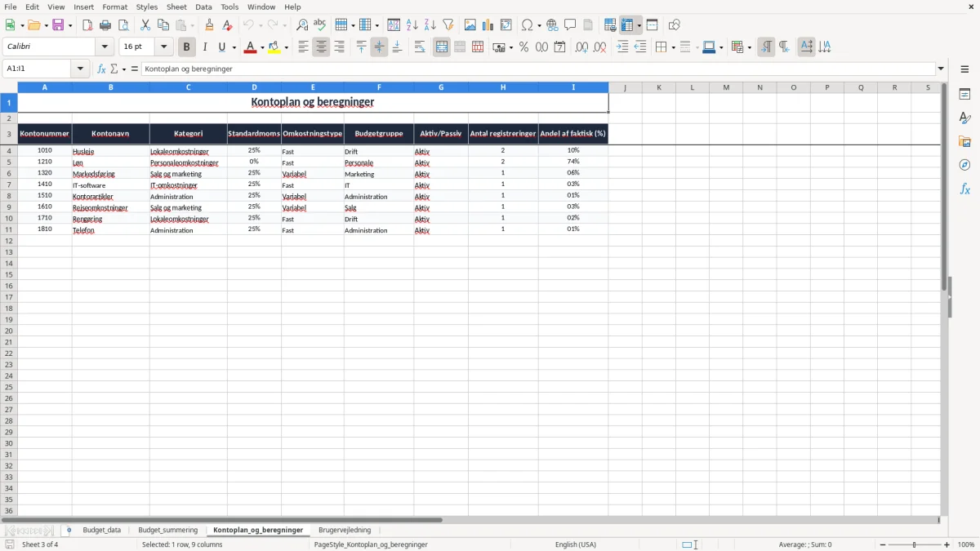Open Borders dropdown arrow

pyautogui.click(x=673, y=47)
